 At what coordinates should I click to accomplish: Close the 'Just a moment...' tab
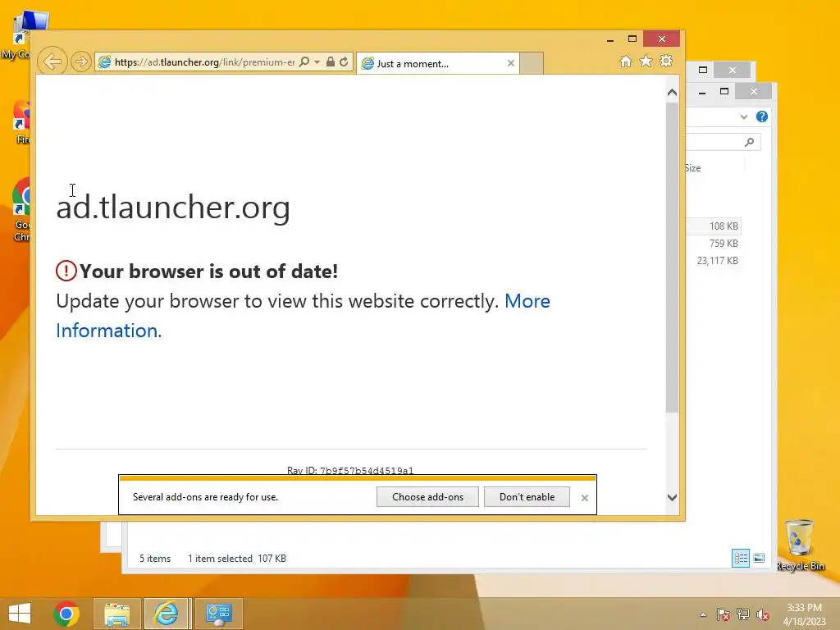click(x=510, y=63)
